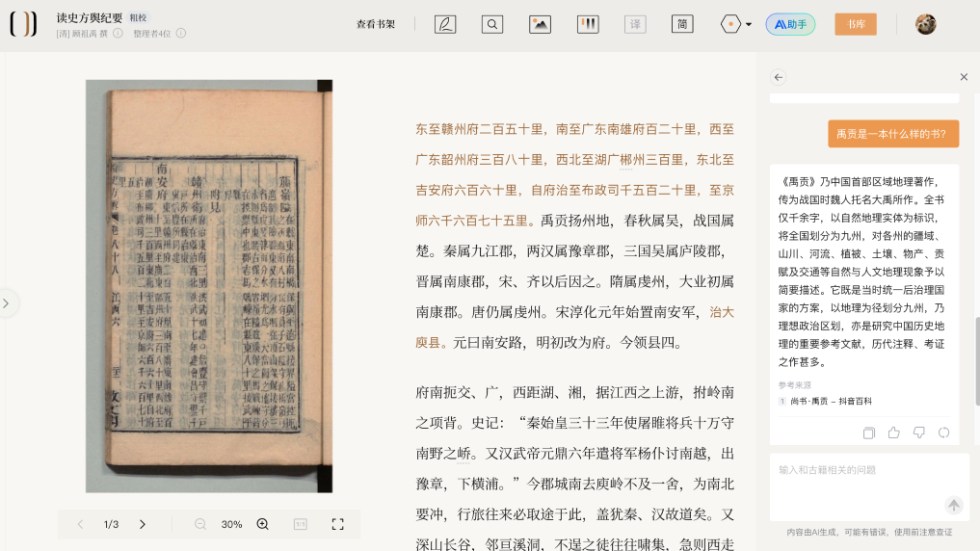Open the search tool in top toolbar
The height and width of the screenshot is (551, 980).
491,24
